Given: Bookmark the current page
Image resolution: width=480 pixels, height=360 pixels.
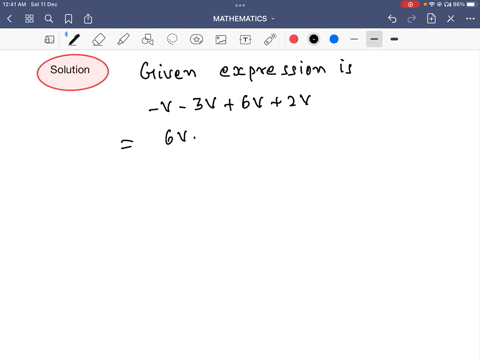Looking at the screenshot, I should pos(68,19).
